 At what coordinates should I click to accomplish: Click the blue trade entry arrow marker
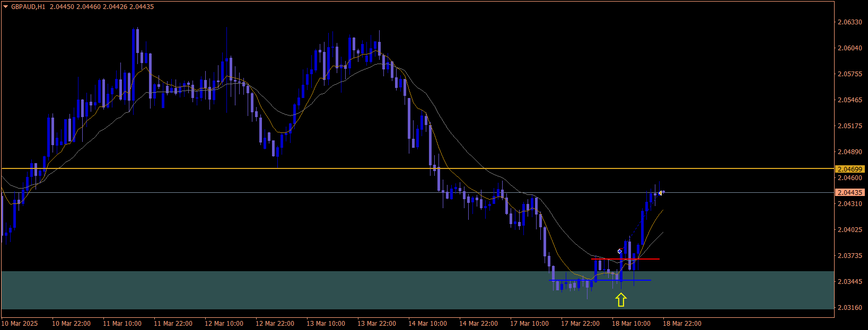619,251
